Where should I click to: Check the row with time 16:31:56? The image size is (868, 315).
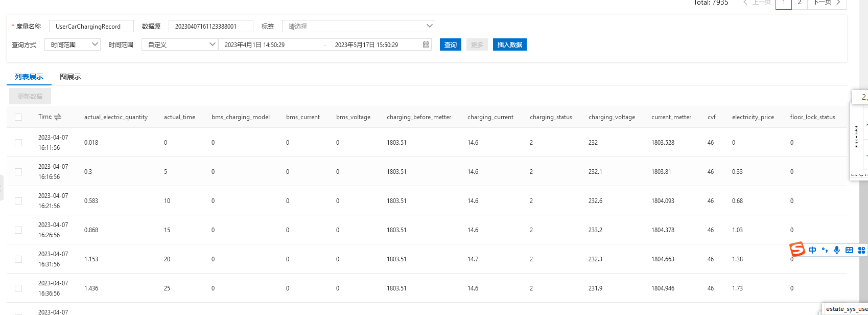click(18, 259)
